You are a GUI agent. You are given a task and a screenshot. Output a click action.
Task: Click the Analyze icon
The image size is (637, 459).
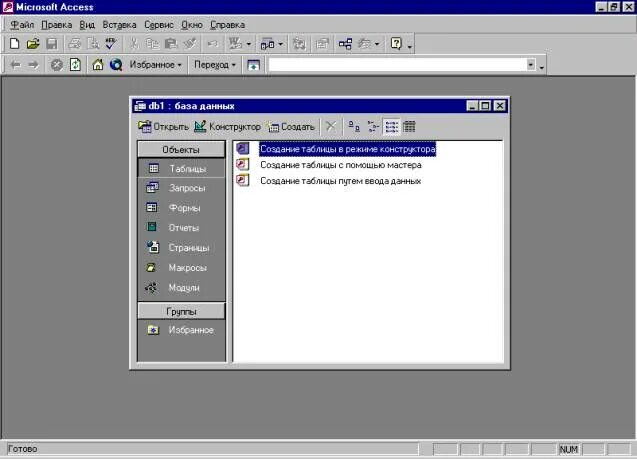tap(267, 44)
